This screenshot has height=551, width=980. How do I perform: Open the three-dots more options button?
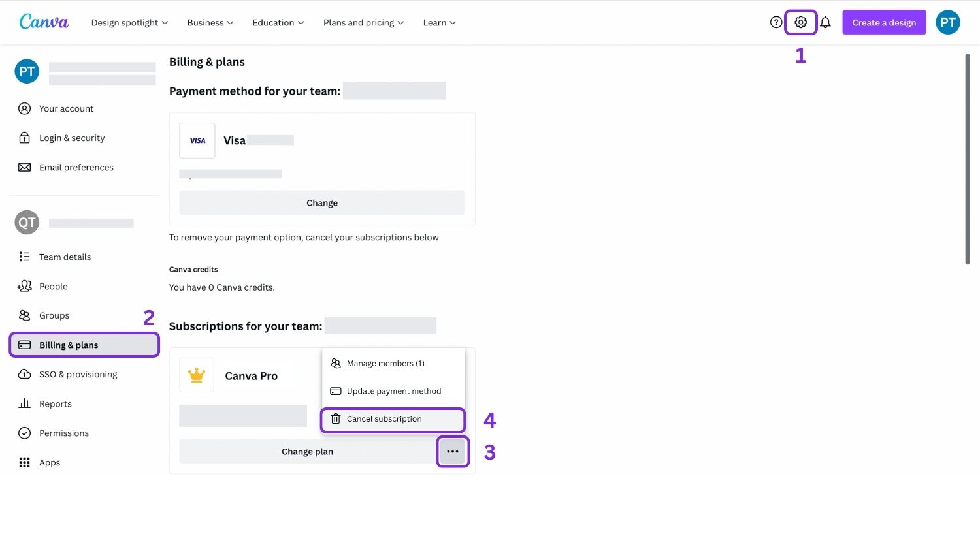click(453, 452)
